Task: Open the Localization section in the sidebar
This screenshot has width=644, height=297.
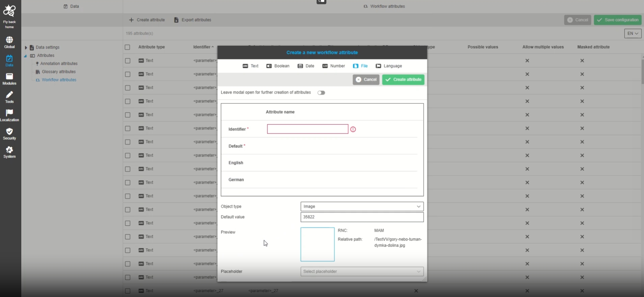Action: (x=9, y=116)
